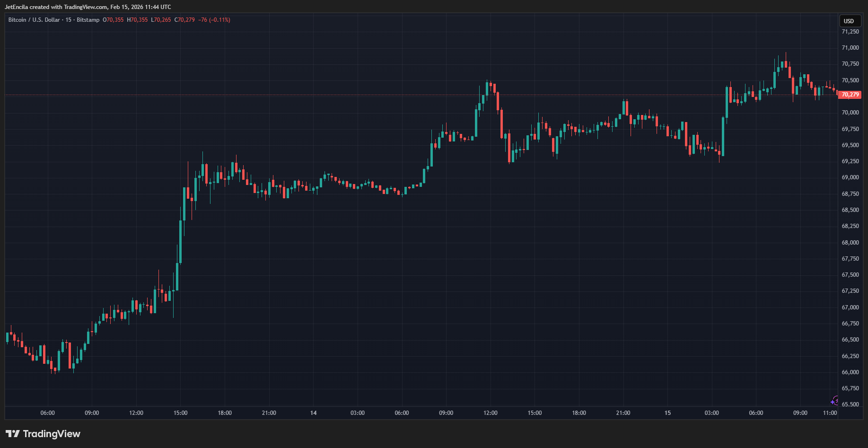Click the 70,000 price axis label
The image size is (868, 448).
(850, 113)
